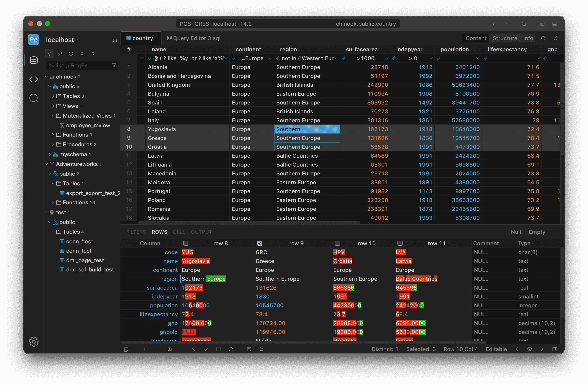
Task: Pin the current connection using the pin icon
Action: pos(60,53)
